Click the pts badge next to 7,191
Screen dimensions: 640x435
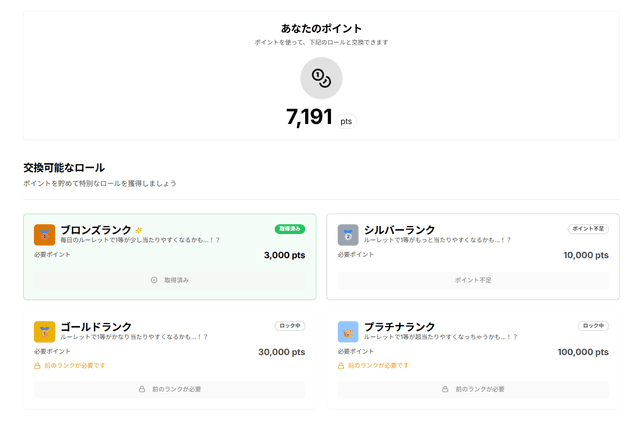[x=346, y=121]
